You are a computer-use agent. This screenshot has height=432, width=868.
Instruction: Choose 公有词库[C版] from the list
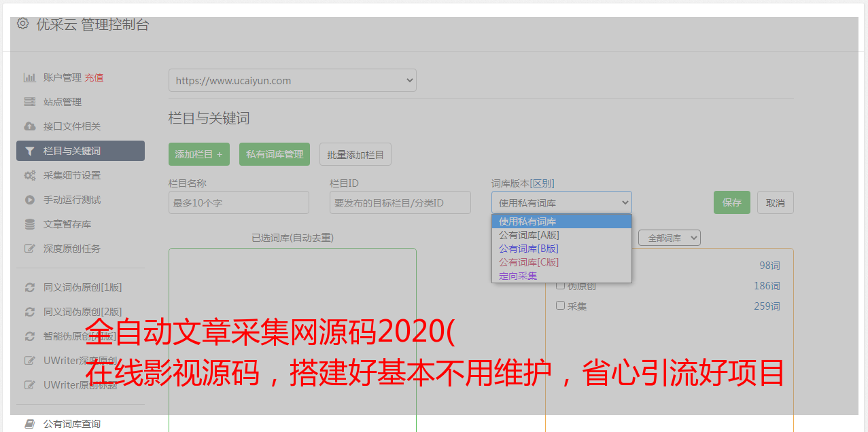[x=561, y=262]
